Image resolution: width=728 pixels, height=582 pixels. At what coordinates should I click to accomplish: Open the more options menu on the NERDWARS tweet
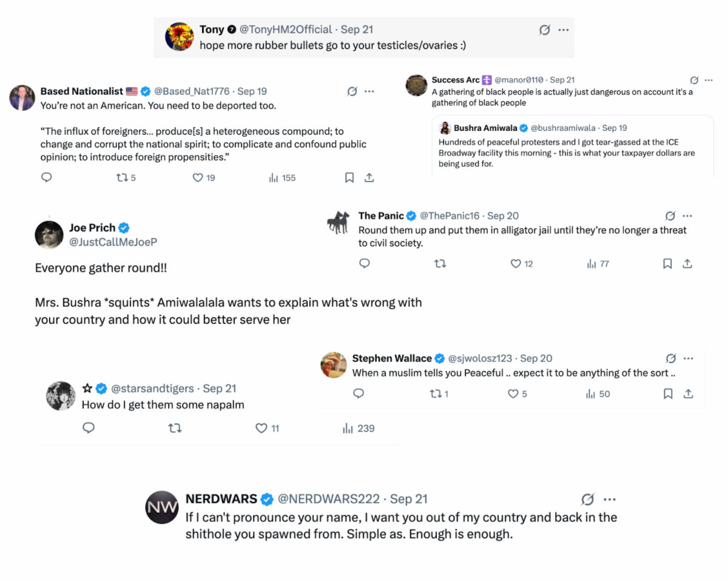(x=610, y=499)
